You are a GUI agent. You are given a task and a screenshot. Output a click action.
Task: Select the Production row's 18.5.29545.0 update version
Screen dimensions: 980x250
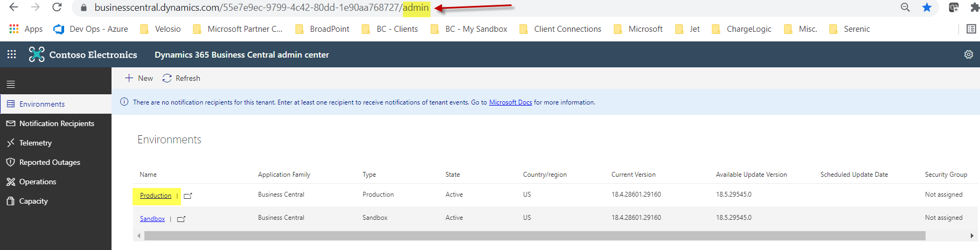tap(734, 195)
